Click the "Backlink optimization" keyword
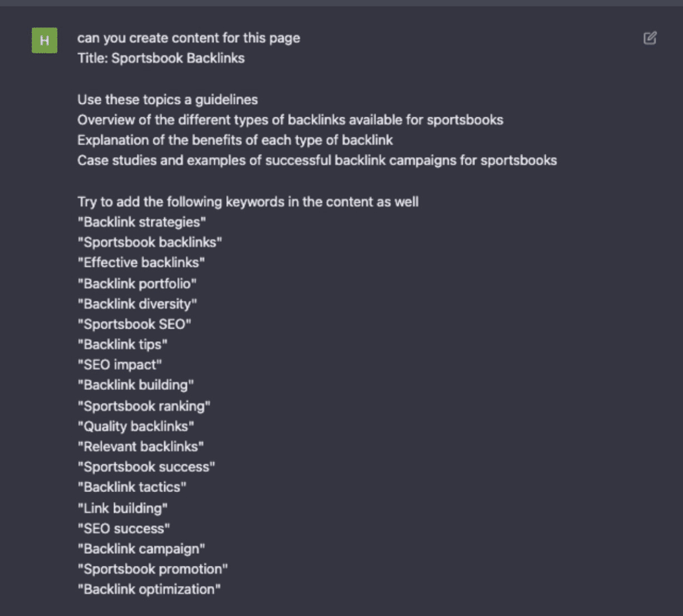Screen dimensions: 683x616 [149, 589]
